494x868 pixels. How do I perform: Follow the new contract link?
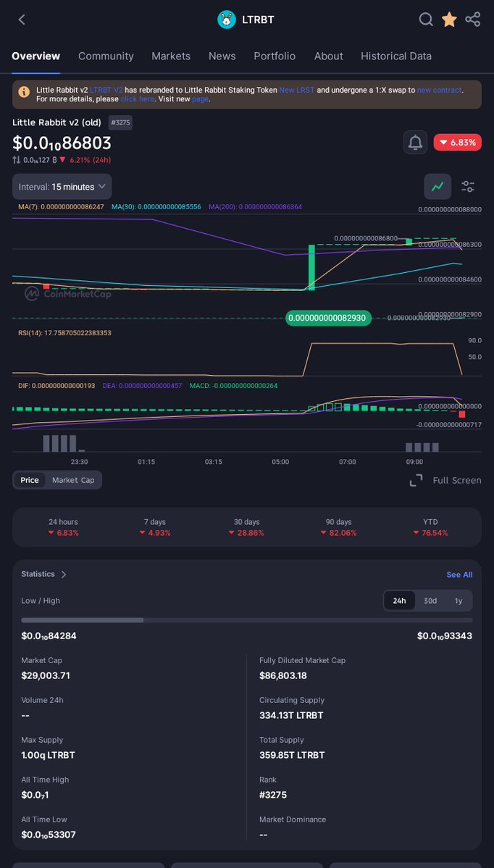click(x=440, y=90)
